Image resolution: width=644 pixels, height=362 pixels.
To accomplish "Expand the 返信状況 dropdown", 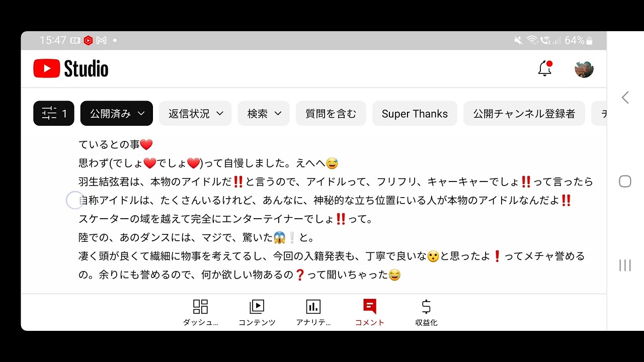I will [x=195, y=114].
